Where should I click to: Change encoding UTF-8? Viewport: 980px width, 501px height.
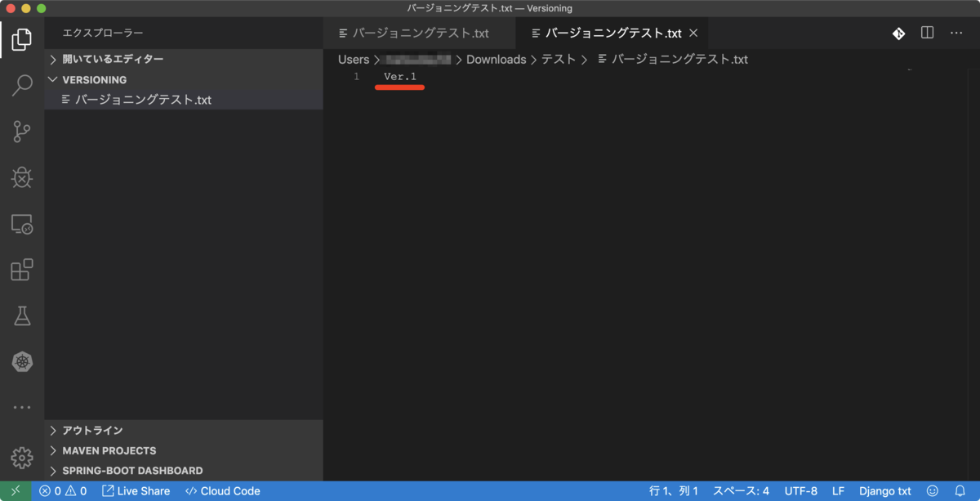pos(800,491)
